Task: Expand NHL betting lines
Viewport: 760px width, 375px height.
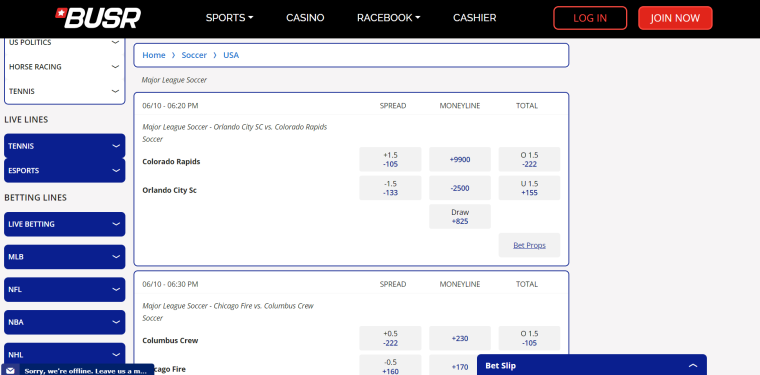Action: 64,355
